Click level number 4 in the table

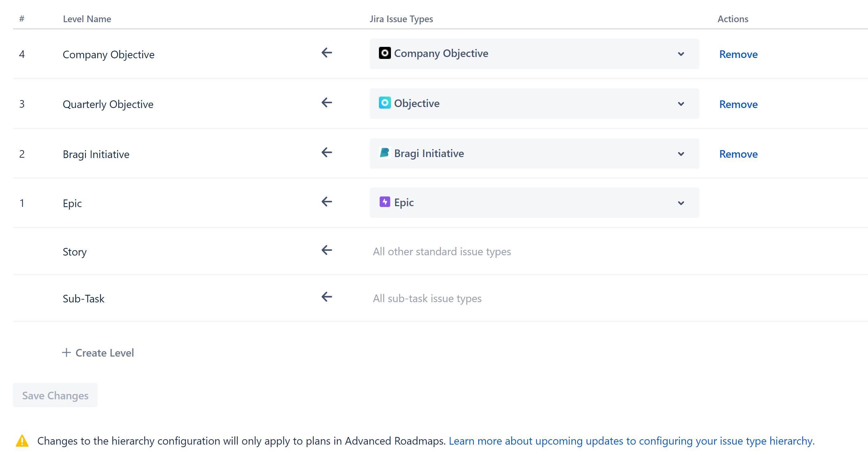coord(22,54)
